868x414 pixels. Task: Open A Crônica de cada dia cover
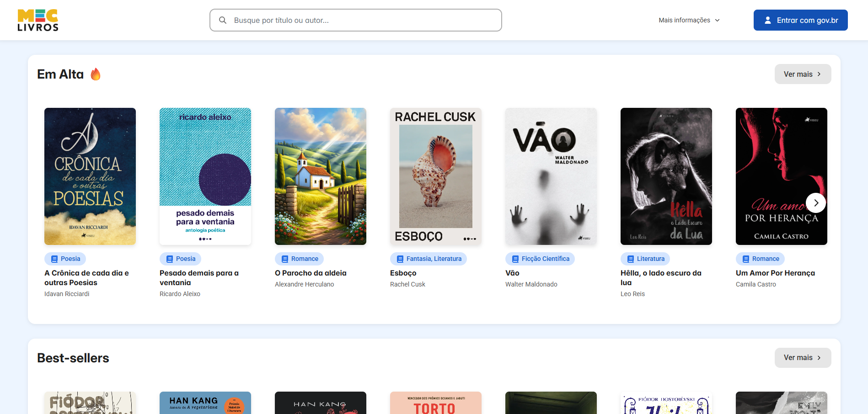click(x=90, y=176)
